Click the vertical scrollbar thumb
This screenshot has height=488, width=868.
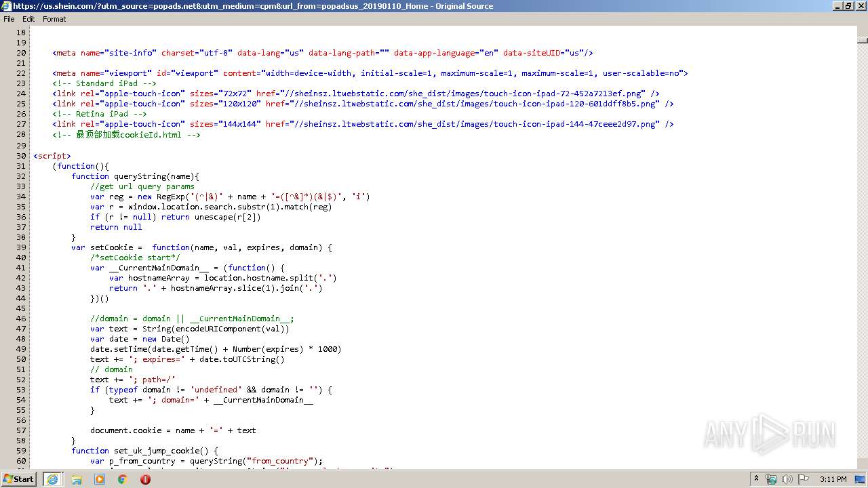pos(862,40)
